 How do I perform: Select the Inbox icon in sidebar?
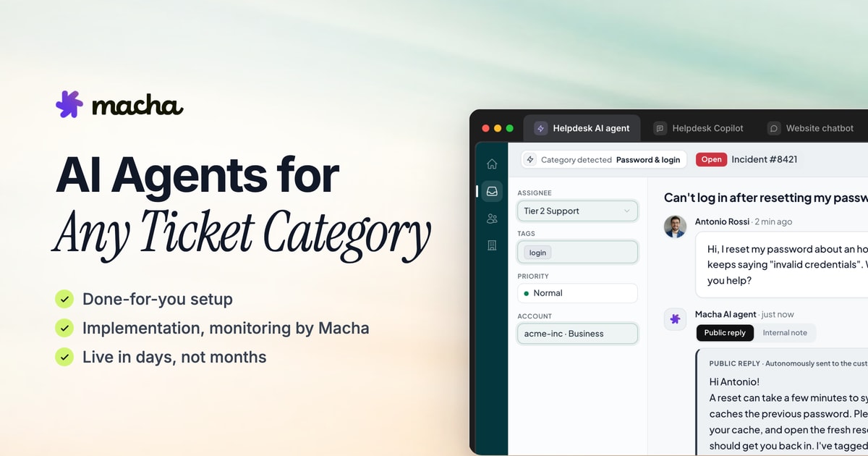492,191
